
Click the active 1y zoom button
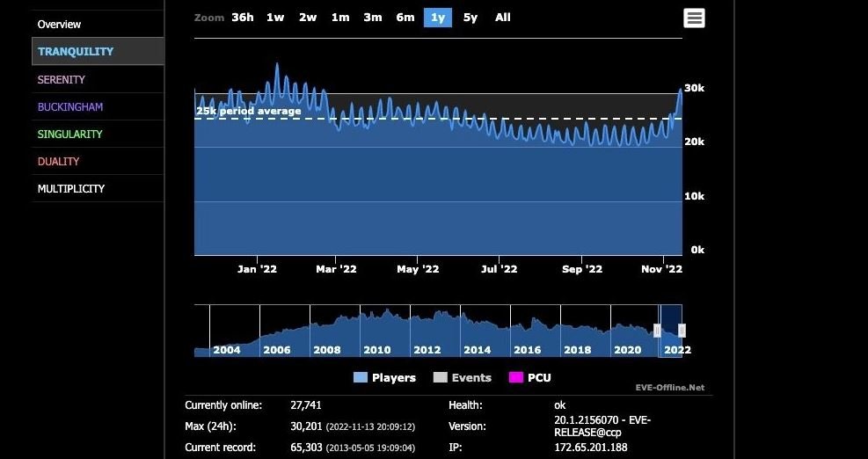point(438,18)
